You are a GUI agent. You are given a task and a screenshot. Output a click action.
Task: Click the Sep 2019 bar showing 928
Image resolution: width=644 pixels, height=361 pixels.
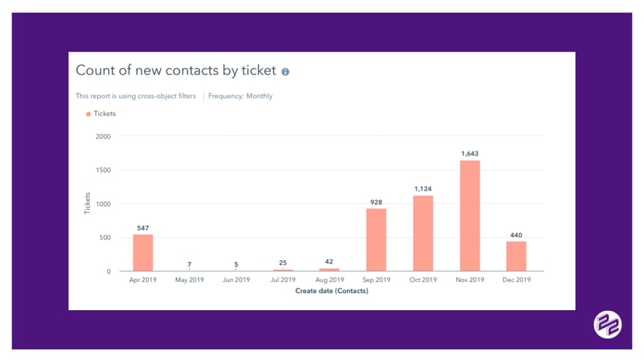376,240
